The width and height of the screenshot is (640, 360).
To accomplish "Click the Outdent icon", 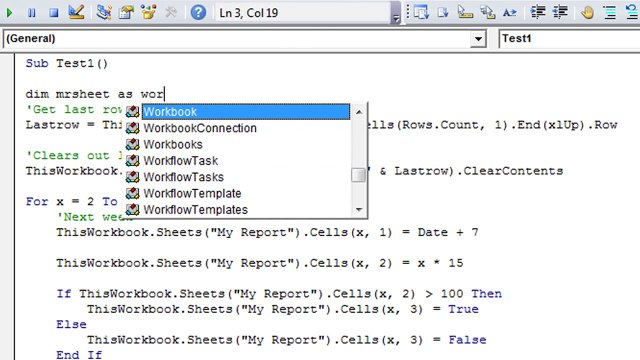I will click(x=560, y=12).
